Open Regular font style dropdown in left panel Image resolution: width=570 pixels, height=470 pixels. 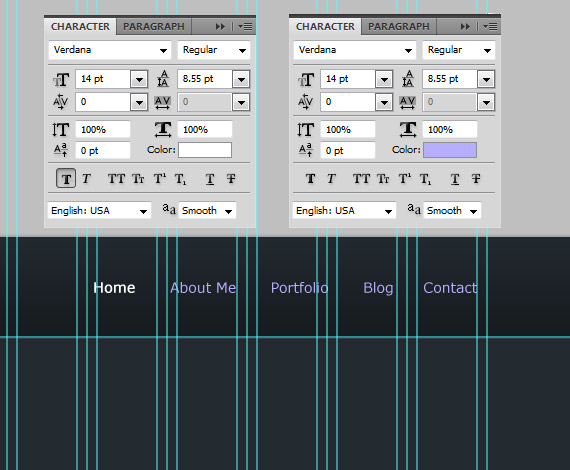click(214, 50)
